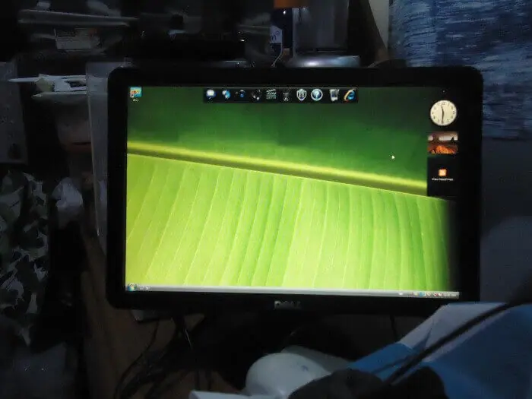Open the Recycle Bin icon in the dock
Image resolution: width=532 pixels, height=399 pixels.
pyautogui.click(x=334, y=95)
